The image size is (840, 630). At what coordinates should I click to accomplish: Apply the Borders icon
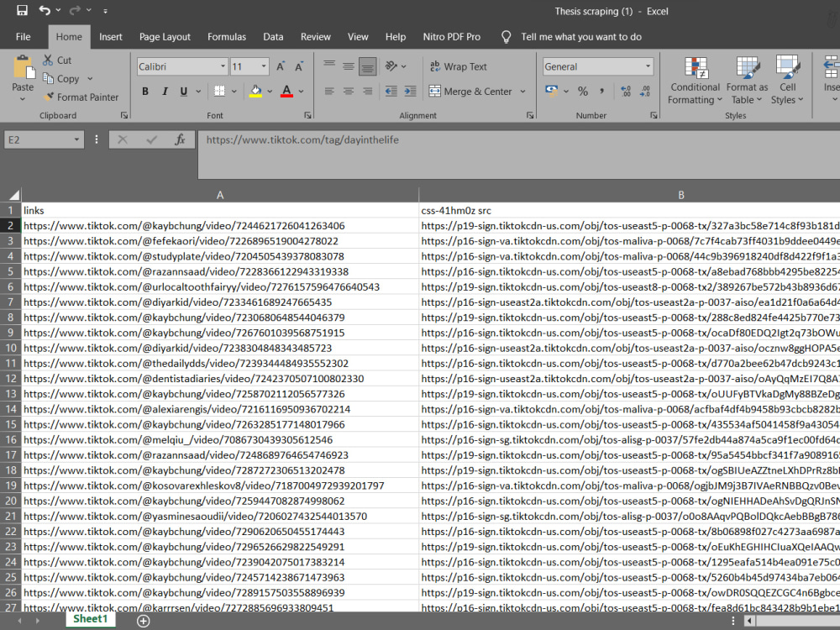tap(219, 91)
